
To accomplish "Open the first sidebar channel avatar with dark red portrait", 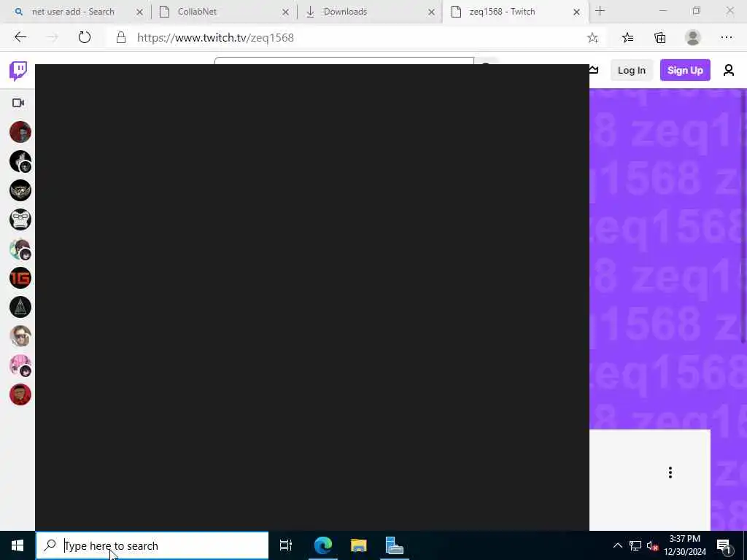I will coord(20,132).
